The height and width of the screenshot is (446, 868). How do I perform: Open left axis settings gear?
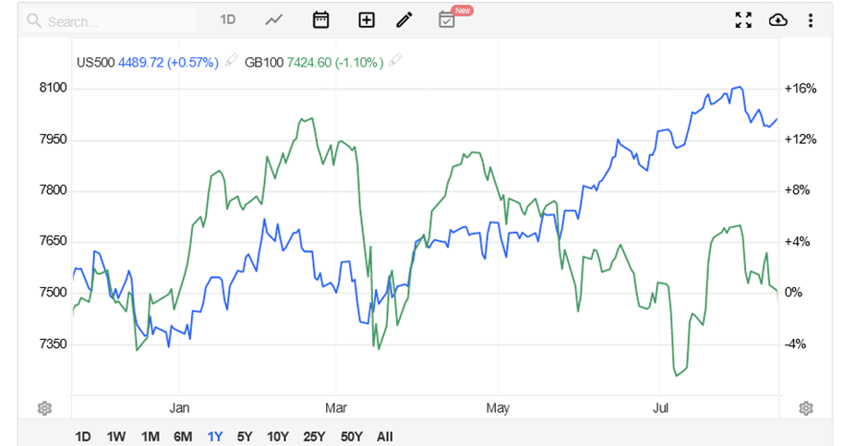point(44,408)
